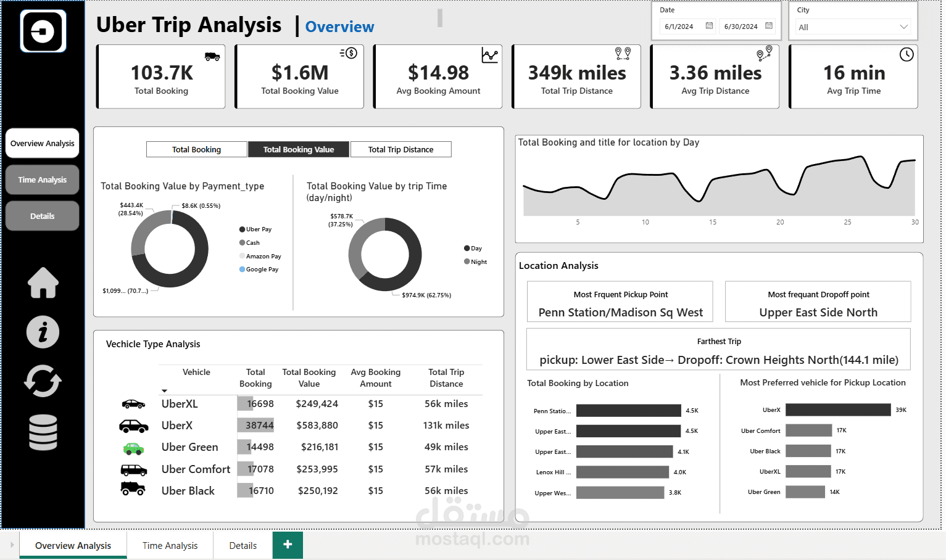
Task: Click the $583,880 booking value cell
Action: click(317, 426)
